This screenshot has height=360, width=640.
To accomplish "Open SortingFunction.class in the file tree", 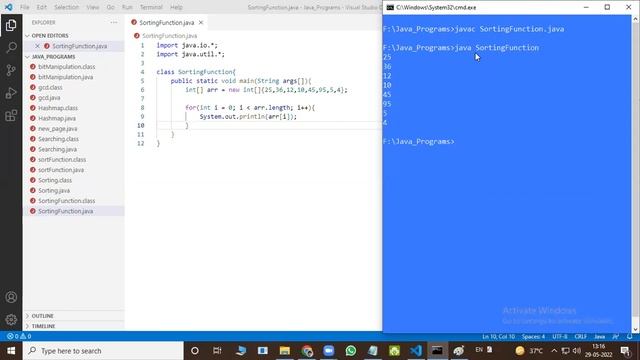I will coord(67,201).
